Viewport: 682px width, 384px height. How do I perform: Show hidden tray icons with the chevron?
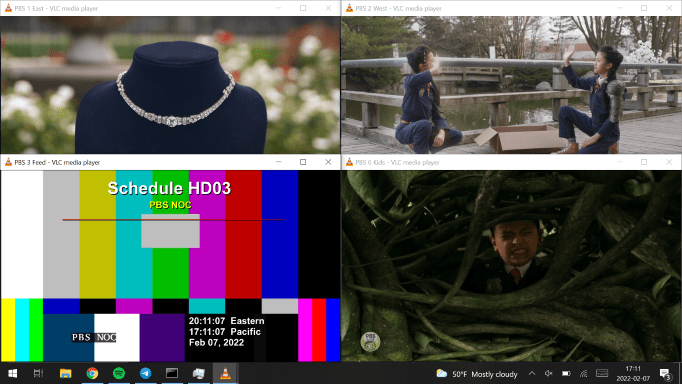click(x=532, y=374)
